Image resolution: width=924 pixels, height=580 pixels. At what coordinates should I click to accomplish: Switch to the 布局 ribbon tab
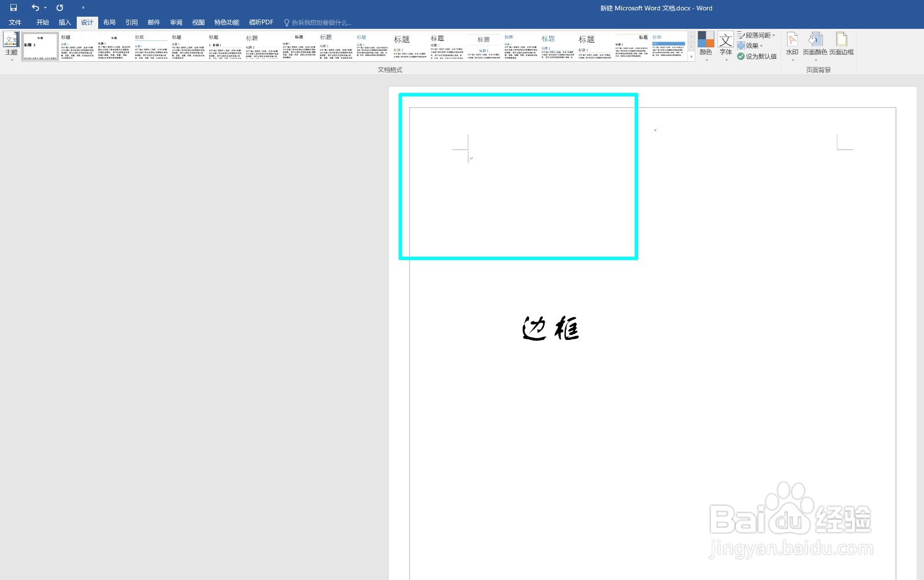pyautogui.click(x=110, y=23)
